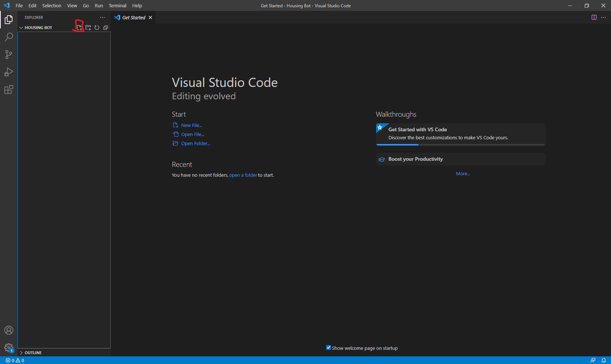Open the Help menu
The image size is (611, 364).
137,5
